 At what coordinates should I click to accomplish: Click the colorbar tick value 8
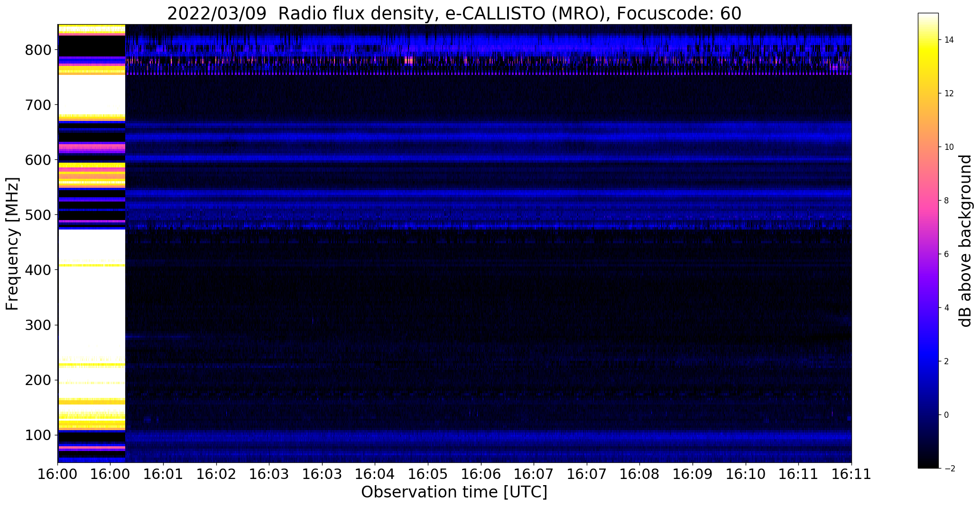(x=946, y=201)
